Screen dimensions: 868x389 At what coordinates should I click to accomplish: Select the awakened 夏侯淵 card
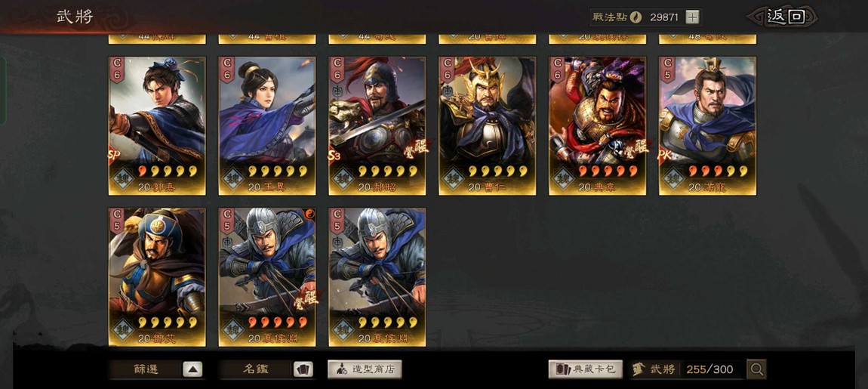click(267, 277)
